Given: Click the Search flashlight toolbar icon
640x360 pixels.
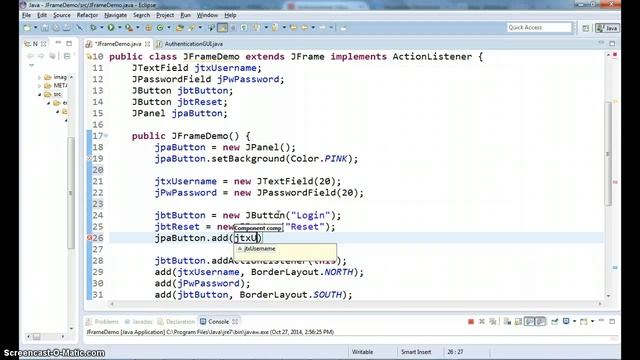Looking at the screenshot, I should [191, 28].
